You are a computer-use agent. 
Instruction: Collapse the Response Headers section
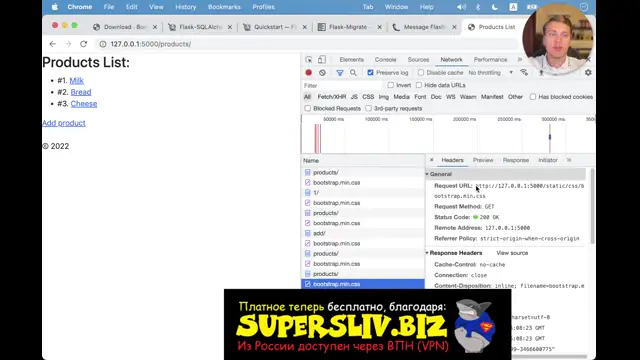(427, 253)
